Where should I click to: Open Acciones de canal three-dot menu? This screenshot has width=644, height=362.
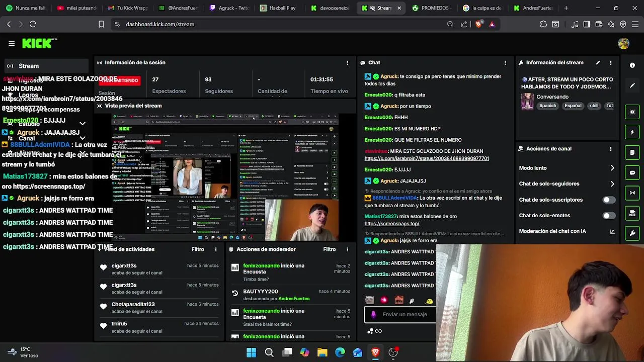point(611,149)
